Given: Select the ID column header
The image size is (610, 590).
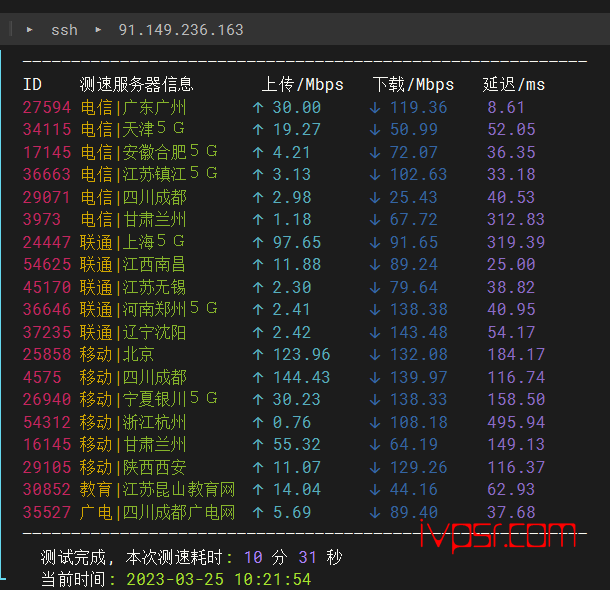Looking at the screenshot, I should point(33,84).
